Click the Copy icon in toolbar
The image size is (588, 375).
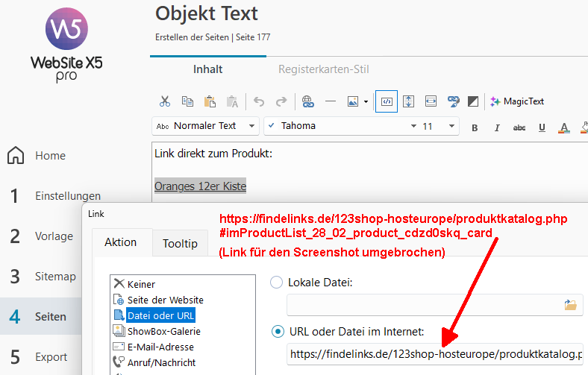pyautogui.click(x=187, y=101)
